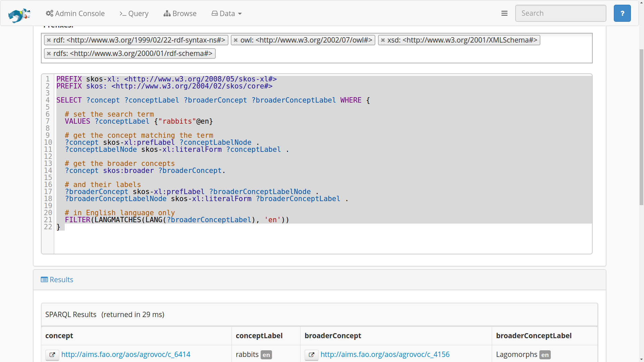
Task: Remove the rdfs: prefix tag
Action: pos(49,54)
